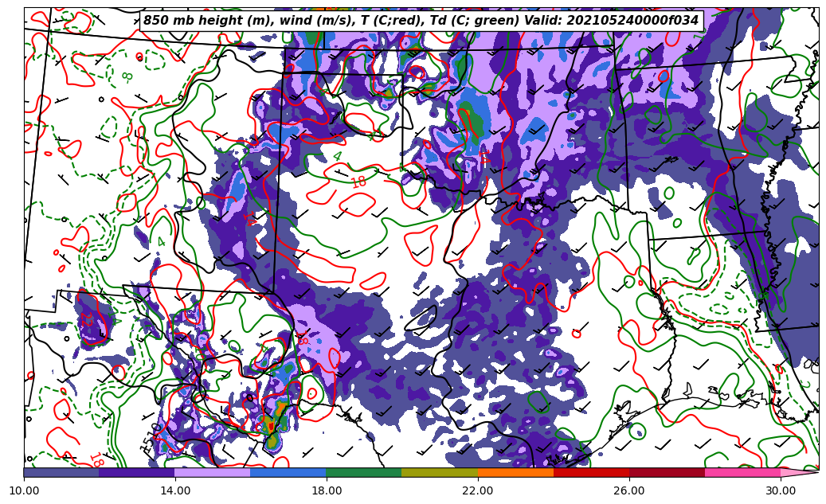This screenshot has width=826, height=504.
Task: Click the black 1510 height contour label
Action: coord(151,437)
